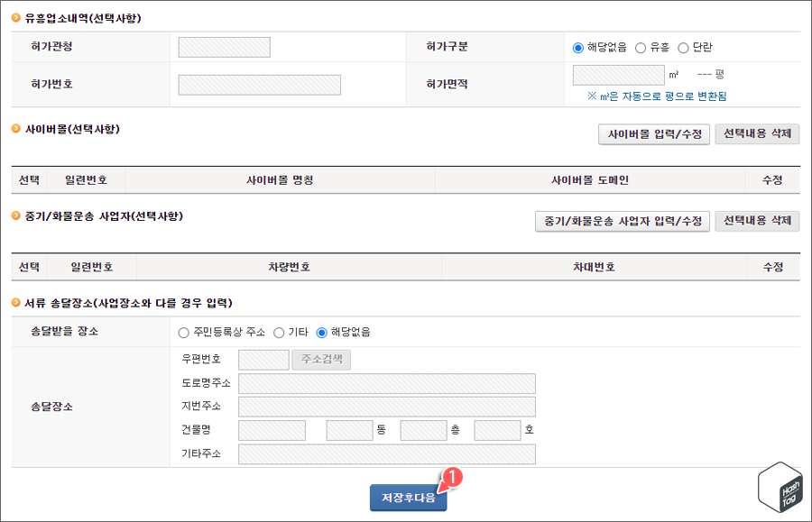
Task: Click 선택내용 삭제 in the cyber mall section
Action: pos(758,134)
